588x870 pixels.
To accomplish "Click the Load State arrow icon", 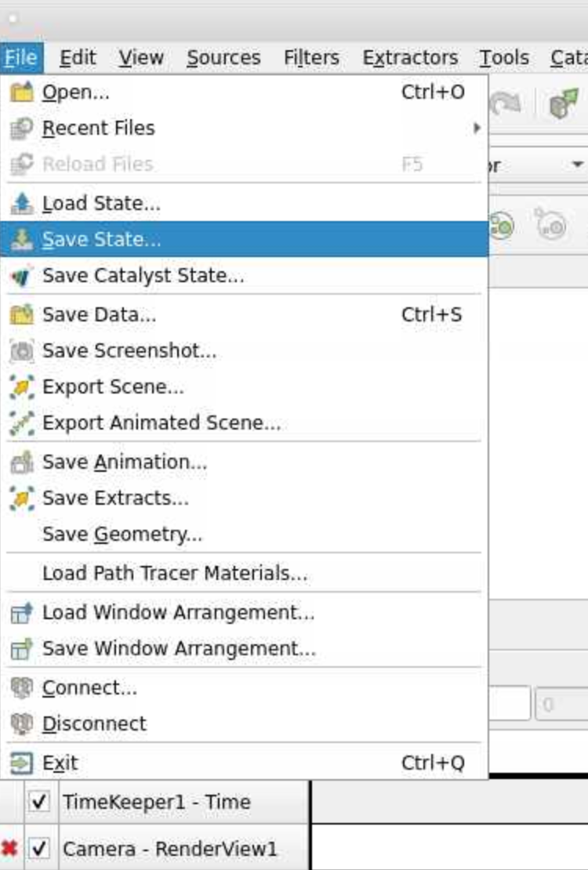I will pos(22,204).
